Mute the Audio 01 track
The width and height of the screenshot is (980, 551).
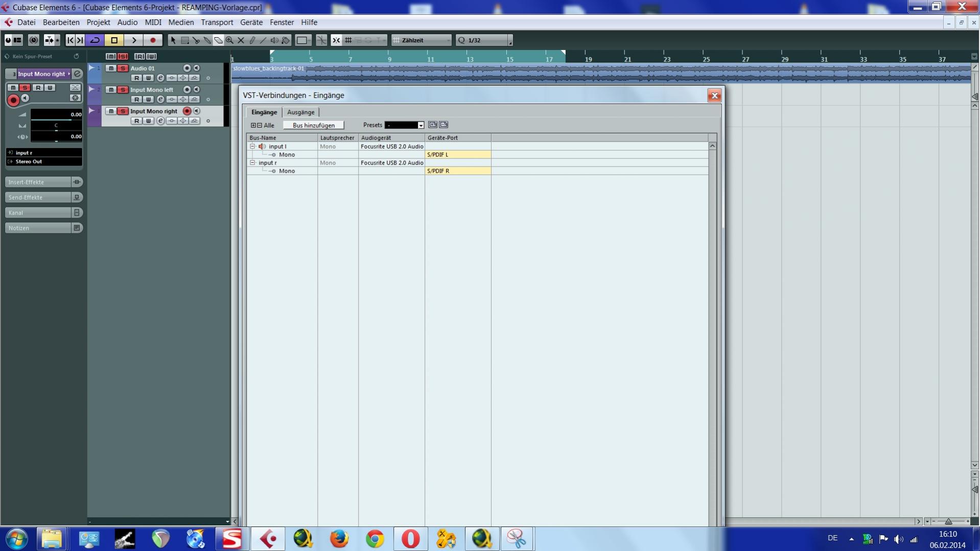[x=111, y=68]
